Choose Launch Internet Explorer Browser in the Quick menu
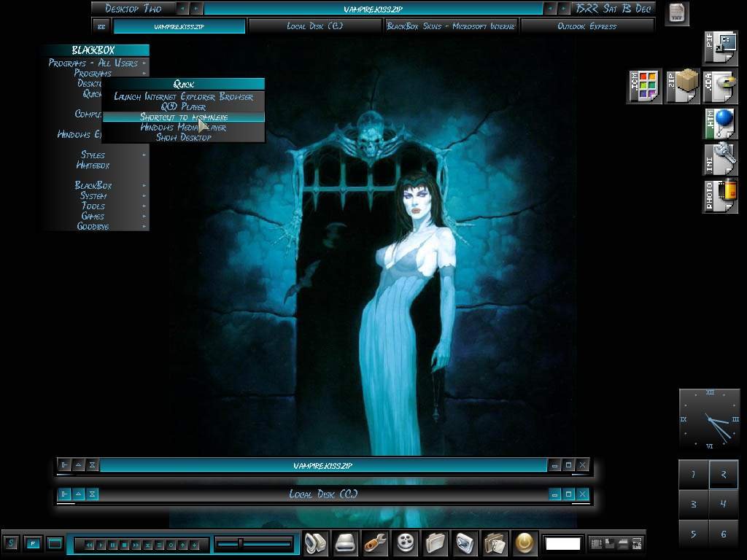747x560 pixels. pos(183,97)
